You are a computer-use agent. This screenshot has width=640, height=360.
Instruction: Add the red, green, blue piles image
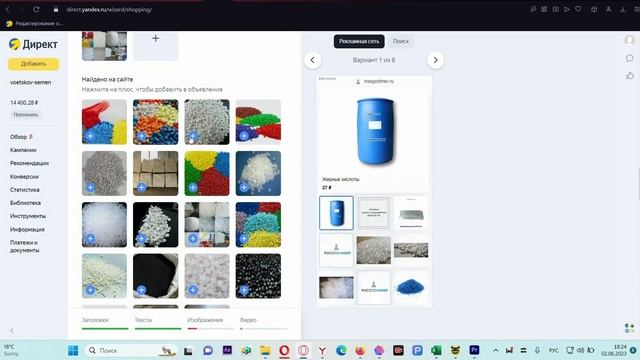(x=244, y=136)
